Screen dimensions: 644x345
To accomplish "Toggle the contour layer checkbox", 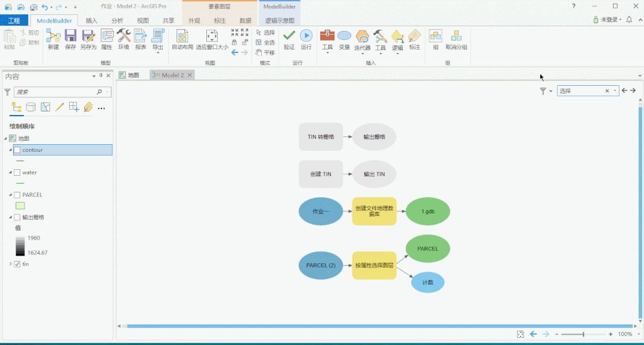I will click(x=17, y=150).
